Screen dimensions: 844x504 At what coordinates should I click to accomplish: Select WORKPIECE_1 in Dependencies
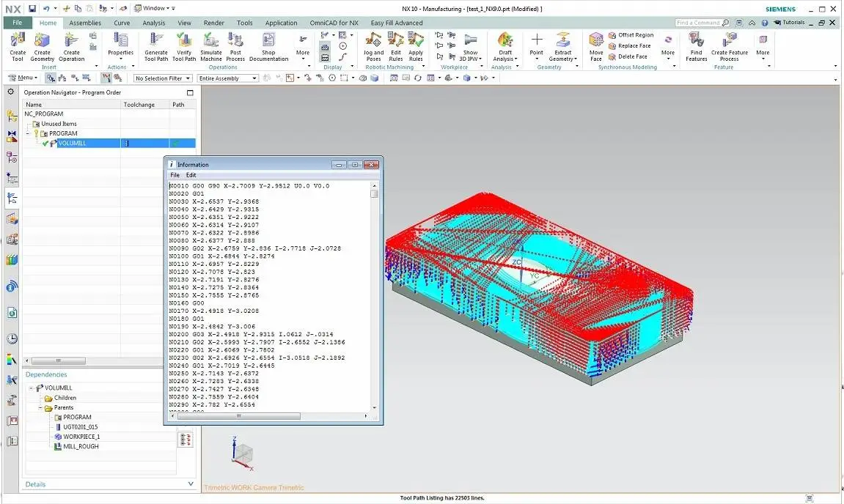(81, 437)
